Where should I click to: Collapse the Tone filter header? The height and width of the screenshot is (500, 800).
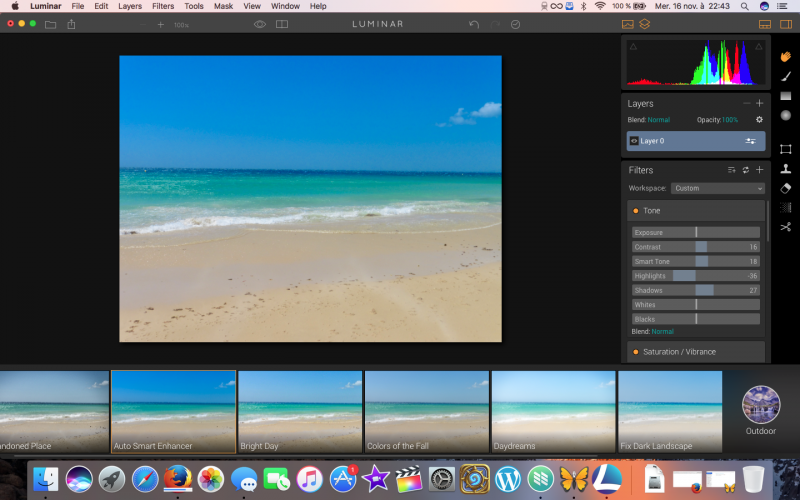(696, 211)
